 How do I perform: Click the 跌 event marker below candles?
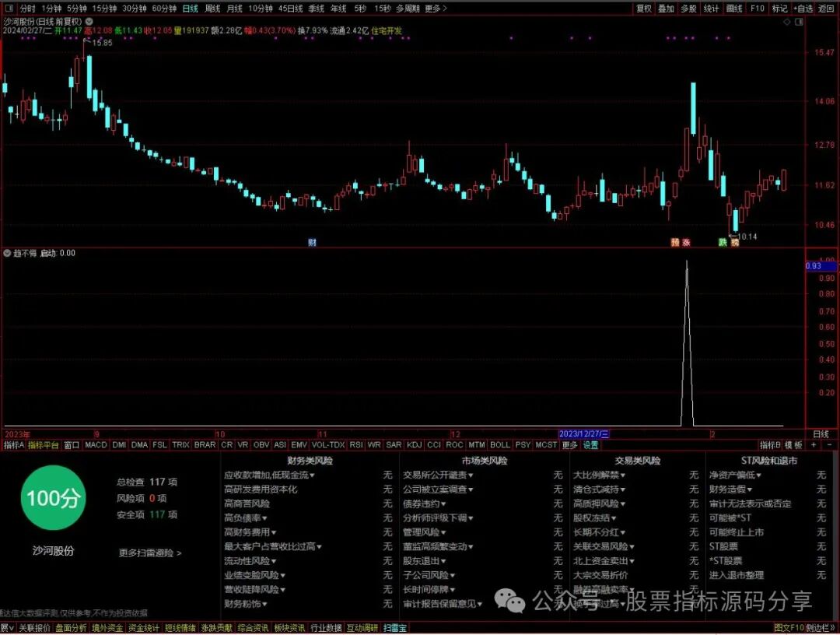point(723,243)
